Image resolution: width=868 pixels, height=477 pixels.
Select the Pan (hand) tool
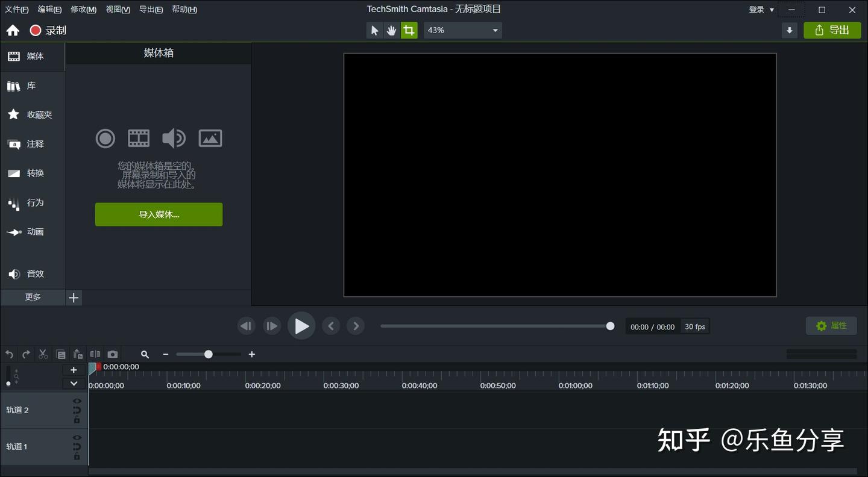[x=391, y=30]
